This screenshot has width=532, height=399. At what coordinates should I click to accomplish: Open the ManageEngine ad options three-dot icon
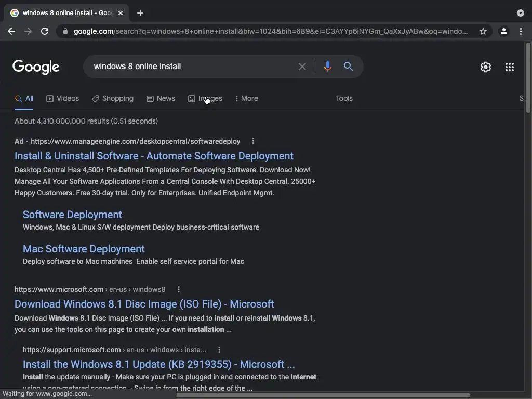click(x=253, y=141)
